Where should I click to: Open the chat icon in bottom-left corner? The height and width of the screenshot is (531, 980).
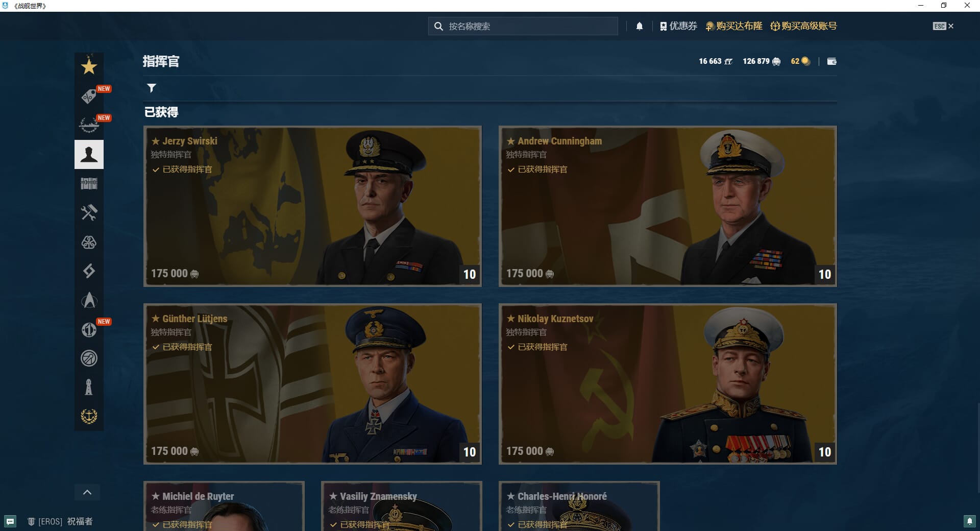(x=10, y=521)
